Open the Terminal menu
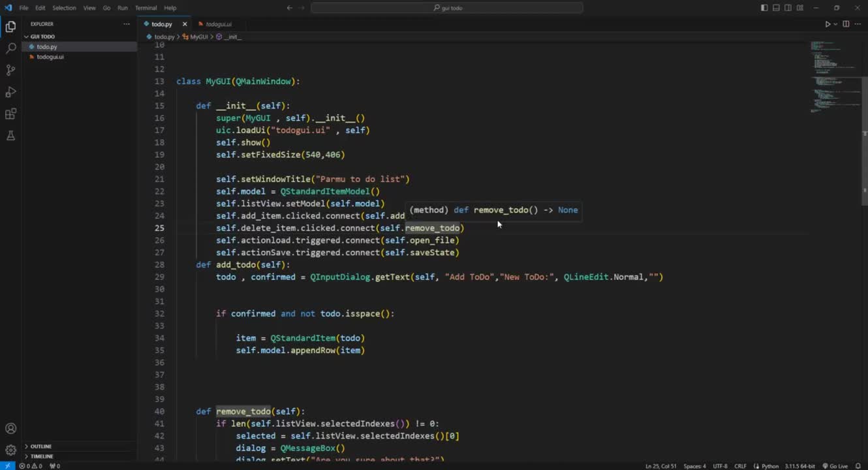868x470 pixels. pos(146,8)
